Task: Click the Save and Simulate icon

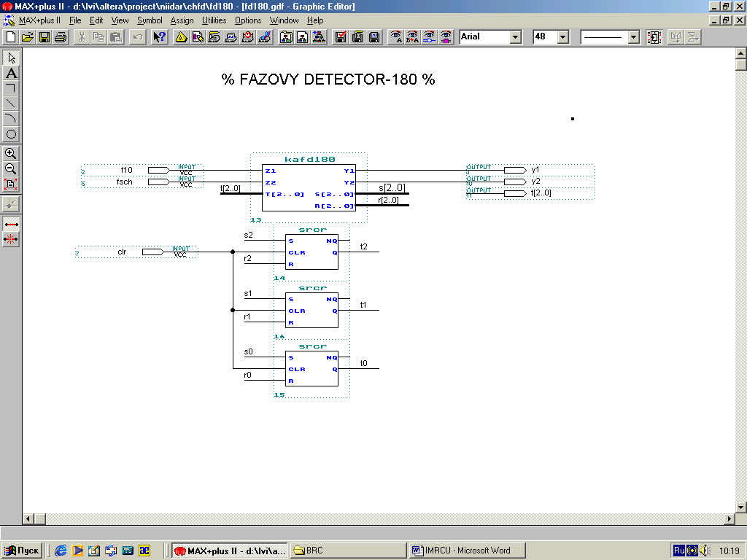Action: click(x=374, y=37)
